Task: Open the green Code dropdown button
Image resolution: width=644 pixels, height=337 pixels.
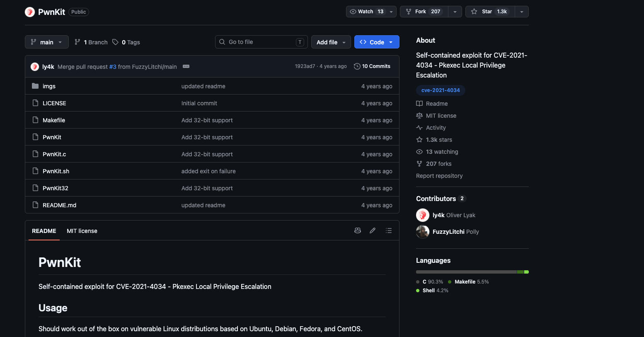Action: (x=377, y=42)
